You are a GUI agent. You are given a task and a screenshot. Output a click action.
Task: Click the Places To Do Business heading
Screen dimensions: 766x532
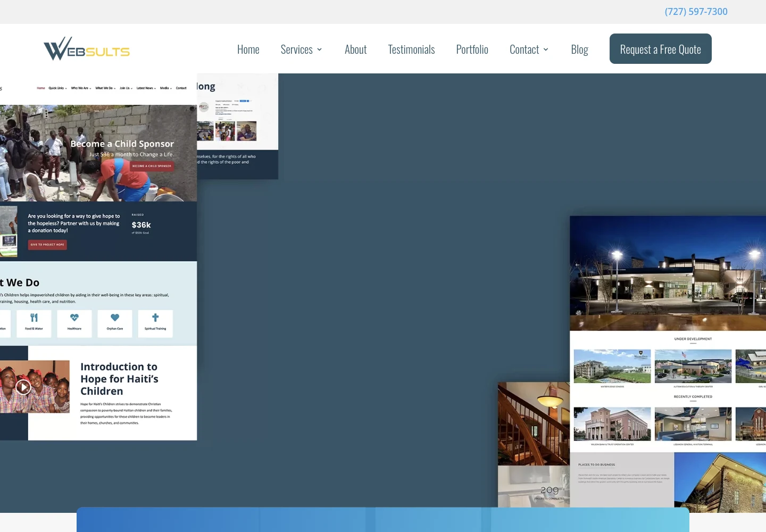coord(596,464)
